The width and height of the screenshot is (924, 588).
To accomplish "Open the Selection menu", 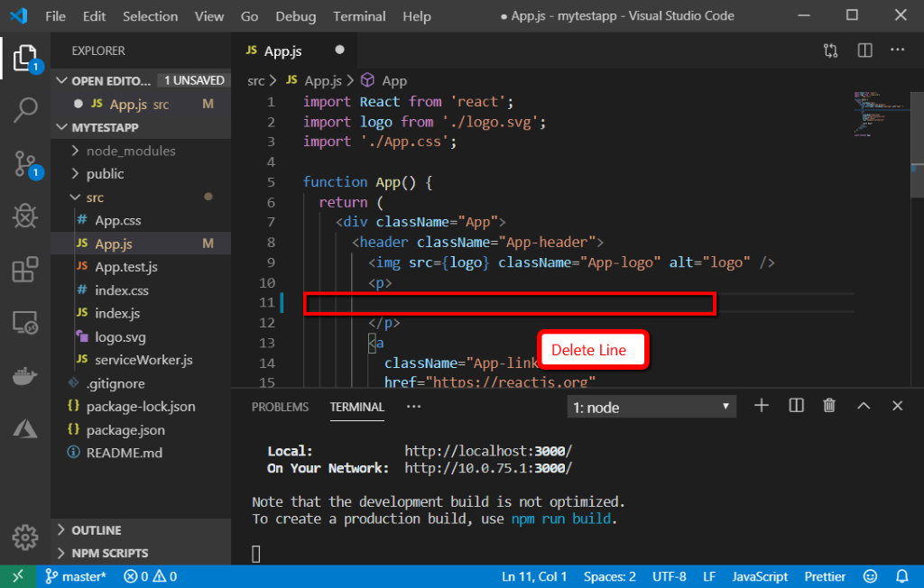I will [x=151, y=16].
